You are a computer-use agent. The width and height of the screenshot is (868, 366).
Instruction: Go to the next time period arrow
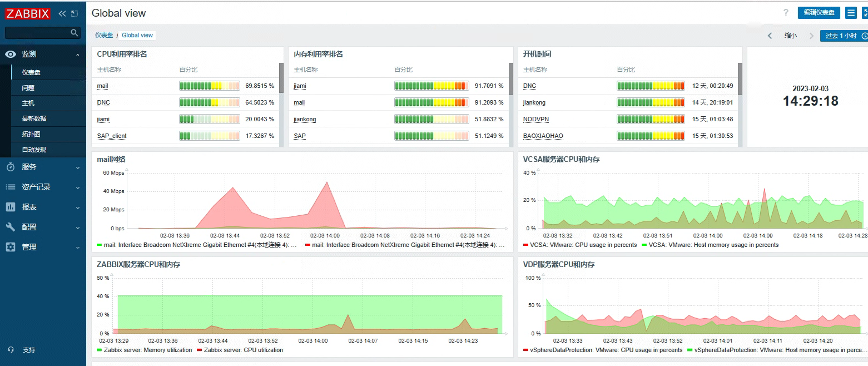pyautogui.click(x=811, y=36)
